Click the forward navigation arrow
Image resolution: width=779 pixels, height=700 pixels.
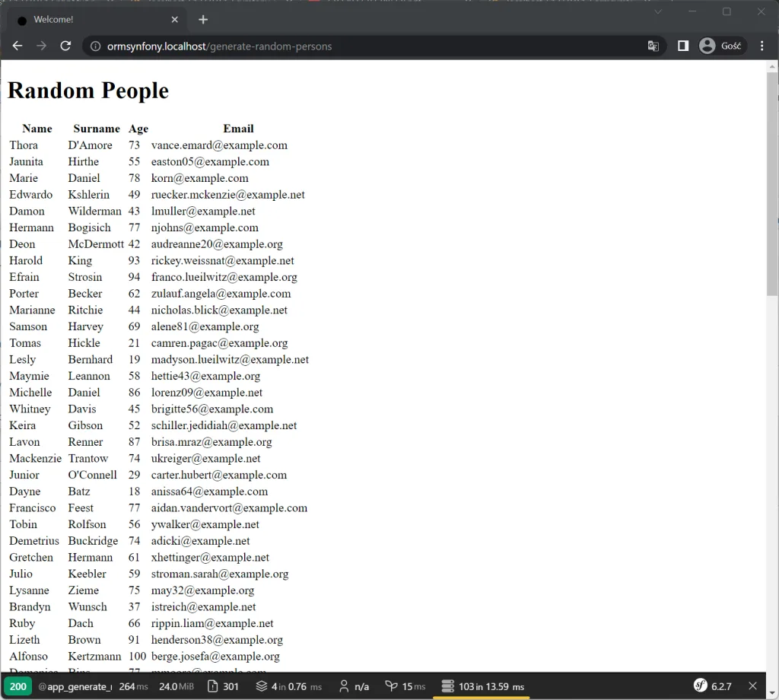click(41, 46)
